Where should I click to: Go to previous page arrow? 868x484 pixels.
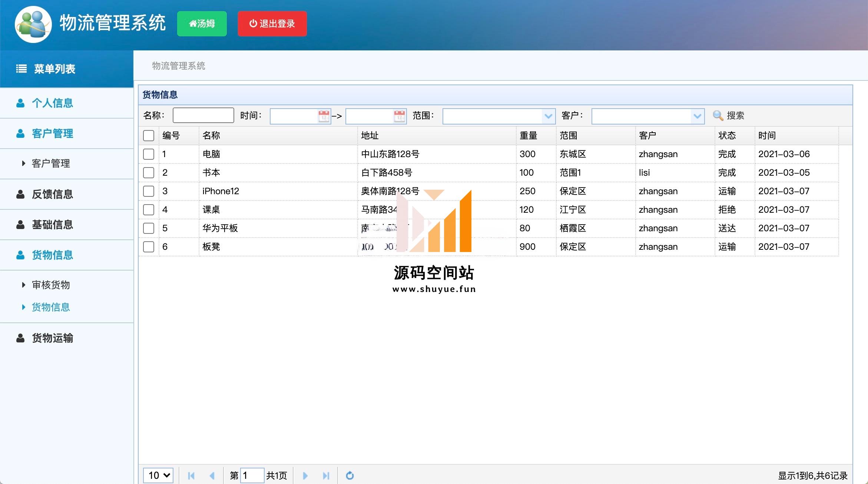click(212, 475)
